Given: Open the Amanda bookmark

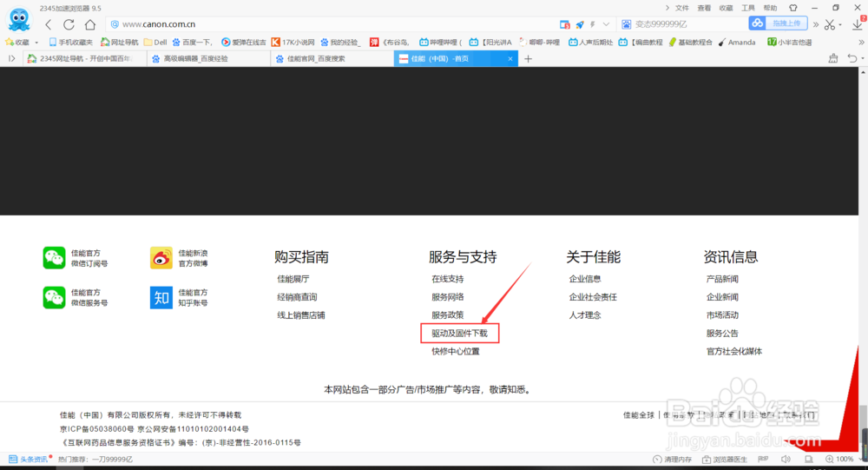Looking at the screenshot, I should click(x=737, y=42).
